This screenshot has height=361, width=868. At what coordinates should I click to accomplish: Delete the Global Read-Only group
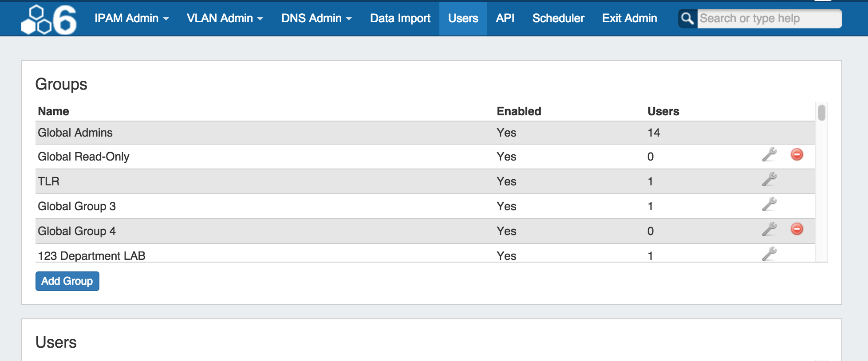click(797, 155)
